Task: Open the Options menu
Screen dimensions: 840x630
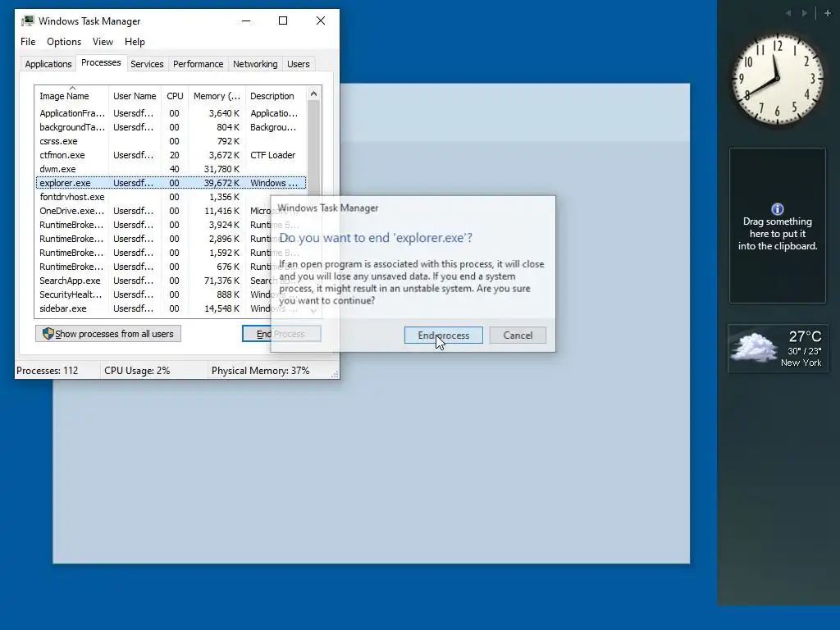Action: click(64, 42)
